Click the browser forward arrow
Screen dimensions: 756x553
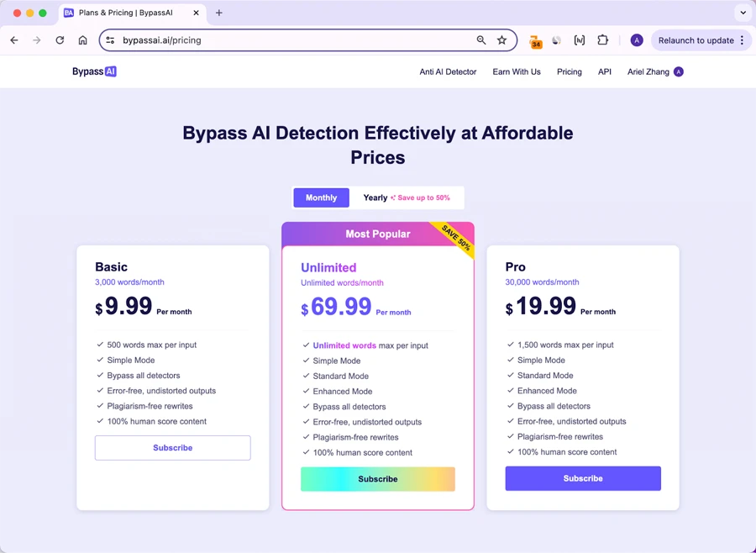pyautogui.click(x=37, y=40)
